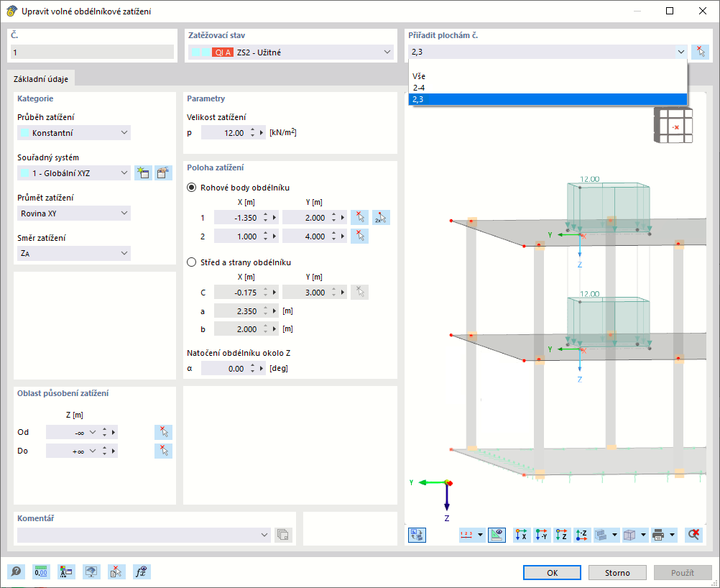Click the stepper arrows of rotation α

click(252, 369)
